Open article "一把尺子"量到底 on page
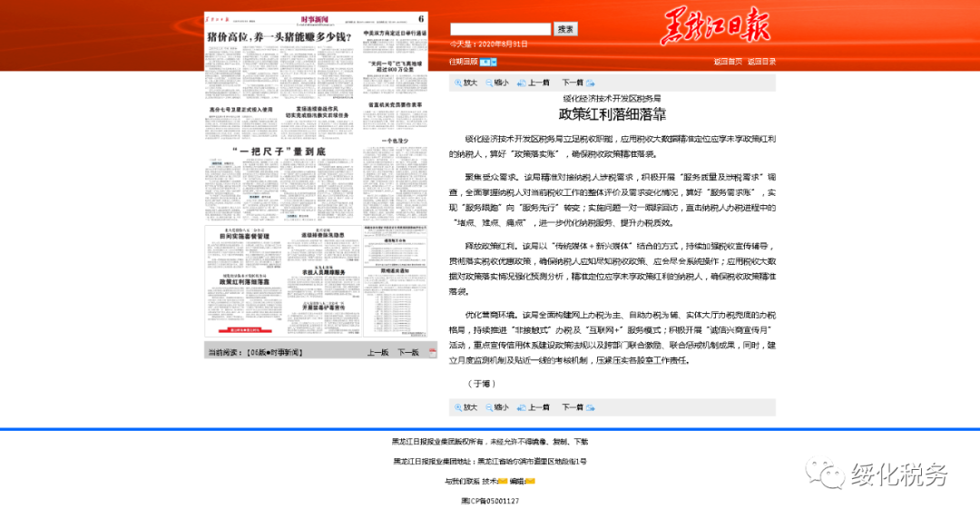This screenshot has height=518, width=980. (x=279, y=151)
